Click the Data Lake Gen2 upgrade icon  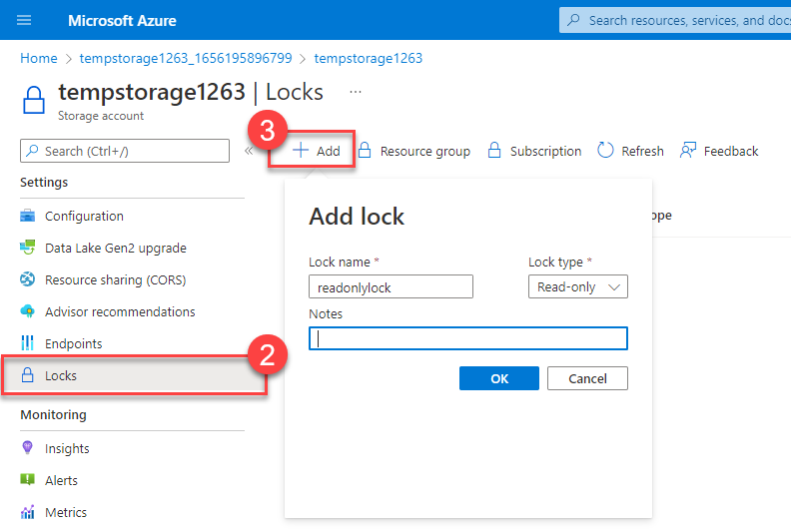[x=28, y=249]
